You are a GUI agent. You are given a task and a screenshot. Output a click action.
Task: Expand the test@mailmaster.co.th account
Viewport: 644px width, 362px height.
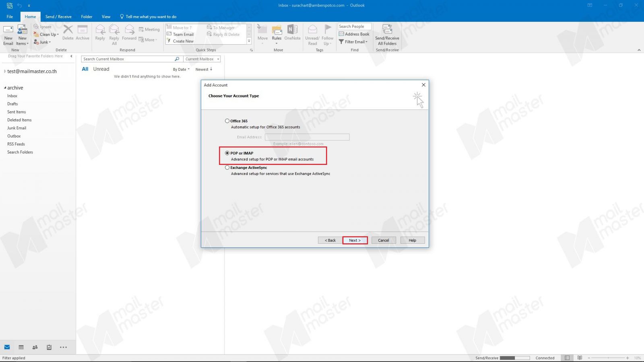pyautogui.click(x=5, y=71)
